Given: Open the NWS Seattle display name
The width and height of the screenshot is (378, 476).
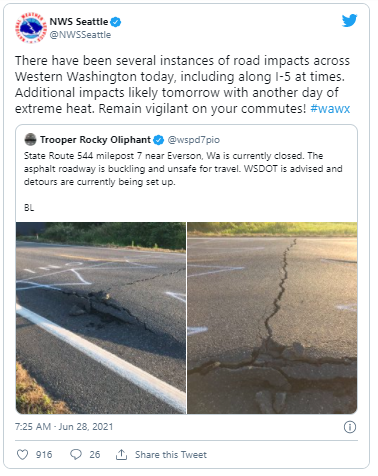Looking at the screenshot, I should tap(79, 22).
